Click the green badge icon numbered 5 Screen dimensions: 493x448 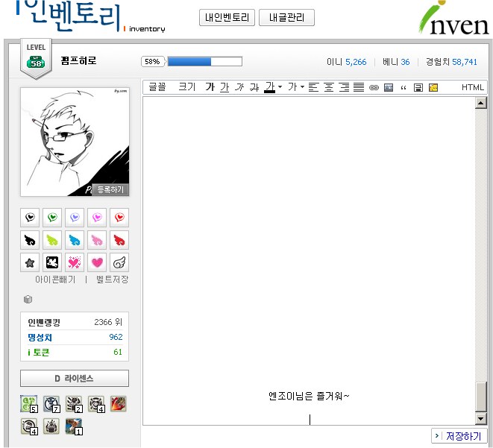tap(29, 404)
